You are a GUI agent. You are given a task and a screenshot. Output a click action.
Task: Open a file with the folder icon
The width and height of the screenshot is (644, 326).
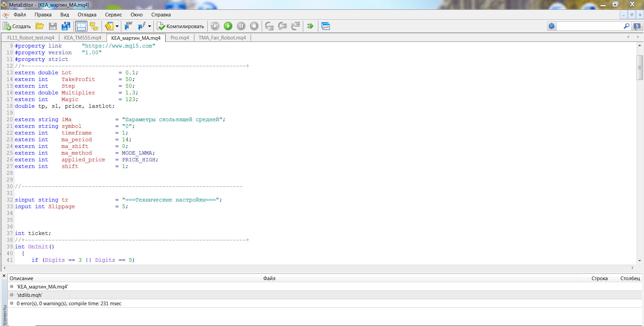pos(40,26)
